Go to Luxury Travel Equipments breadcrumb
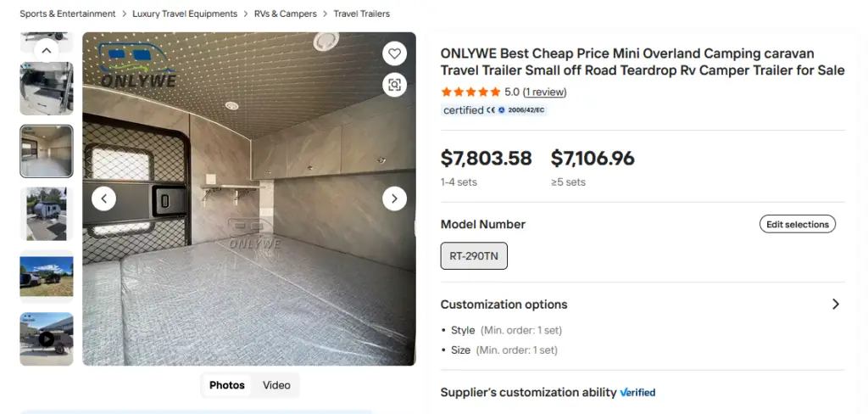Screen dimensions: 868x414 pyautogui.click(x=185, y=14)
